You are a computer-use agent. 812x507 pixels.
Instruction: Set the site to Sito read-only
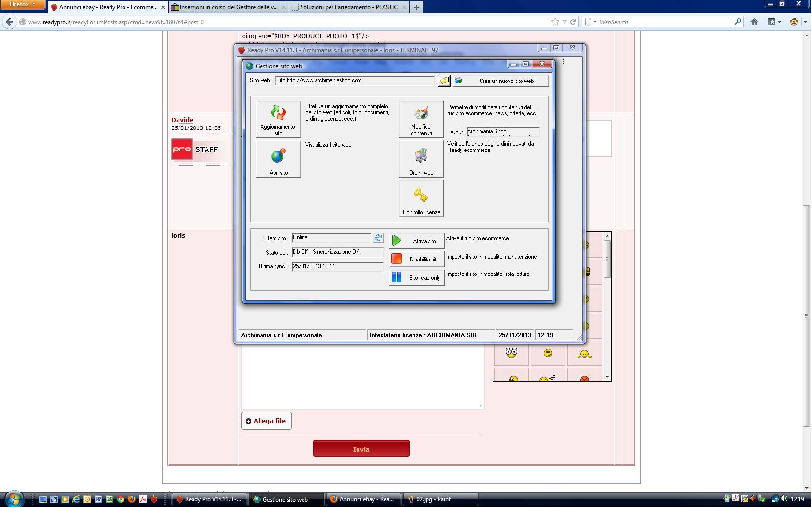(x=417, y=277)
